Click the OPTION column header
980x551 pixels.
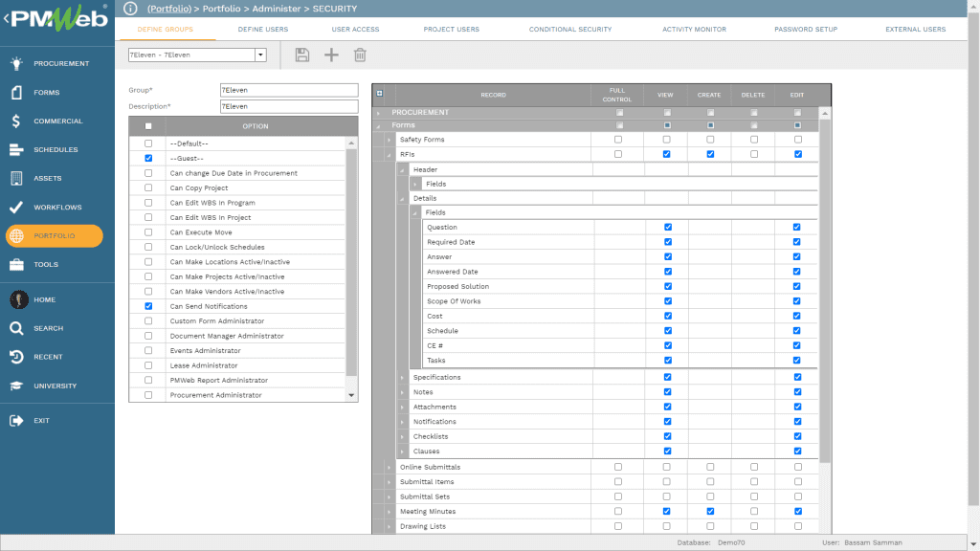pyautogui.click(x=256, y=126)
